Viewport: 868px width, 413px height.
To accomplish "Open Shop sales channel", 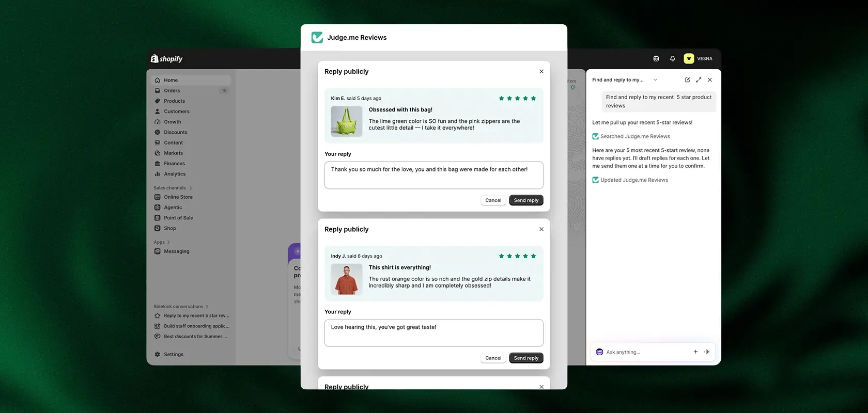I will point(191,228).
